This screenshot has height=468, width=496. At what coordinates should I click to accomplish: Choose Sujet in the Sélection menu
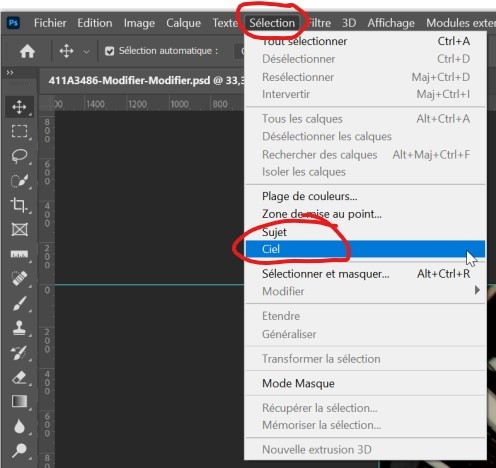coord(365,232)
